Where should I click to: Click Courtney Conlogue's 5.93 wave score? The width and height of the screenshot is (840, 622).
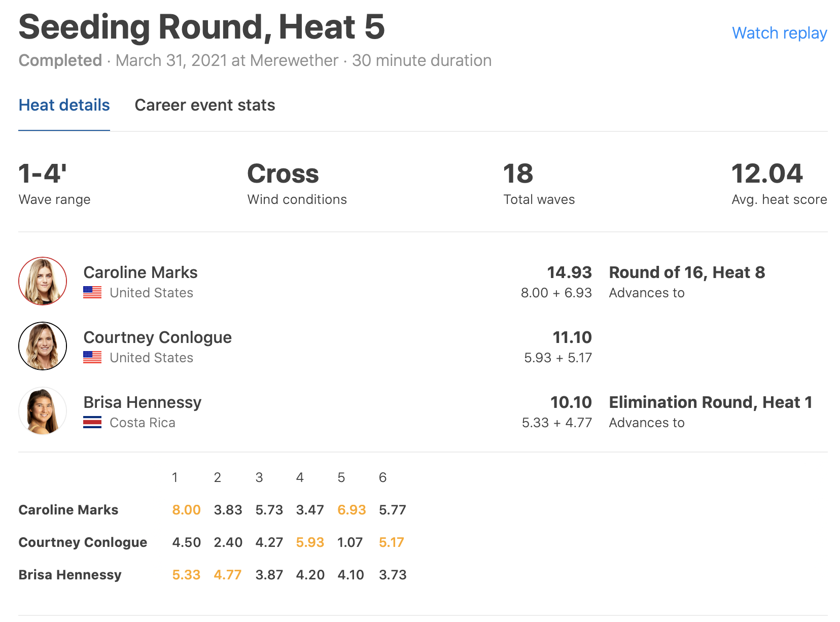310,542
